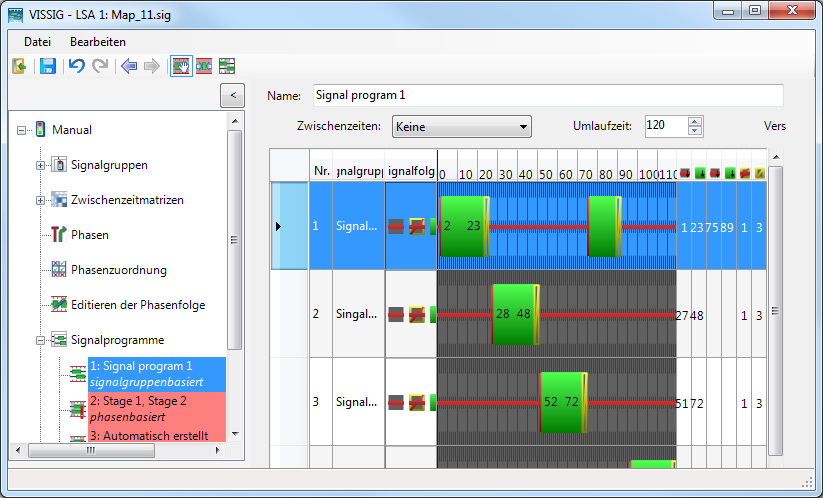Expand the Zwischenzeitmatrizen tree node

(x=42, y=200)
